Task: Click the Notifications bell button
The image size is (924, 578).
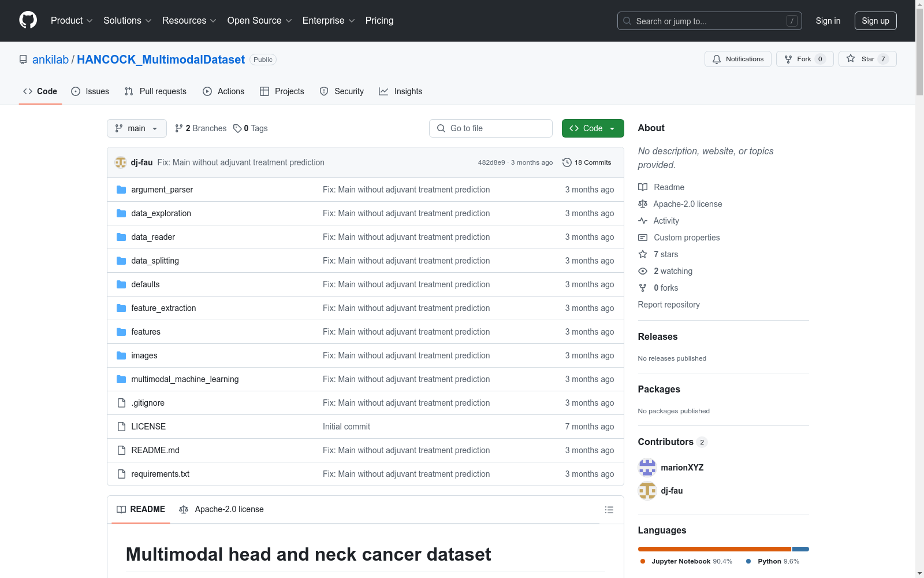Action: (x=737, y=59)
